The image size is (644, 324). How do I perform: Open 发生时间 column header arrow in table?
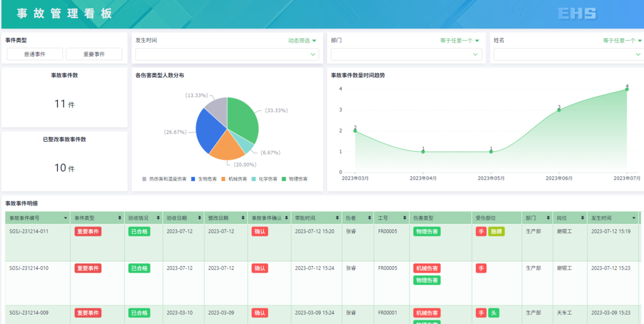633,218
